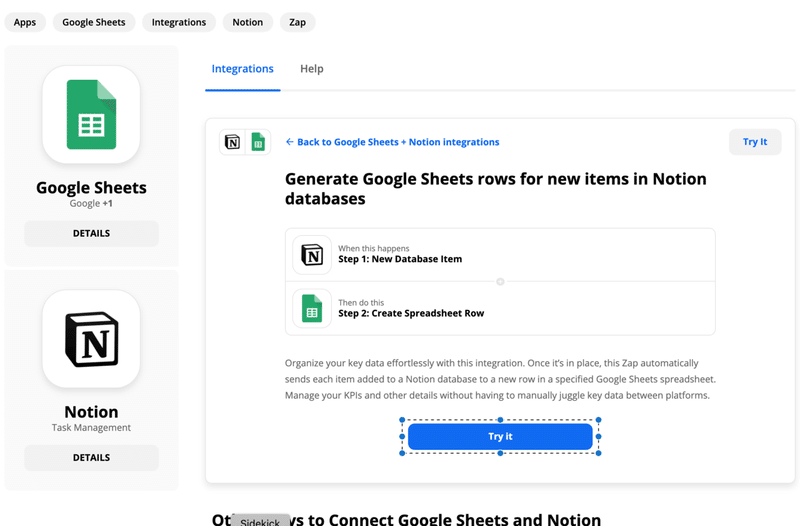Click Step 2: Create Spreadsheet Row text

(411, 313)
